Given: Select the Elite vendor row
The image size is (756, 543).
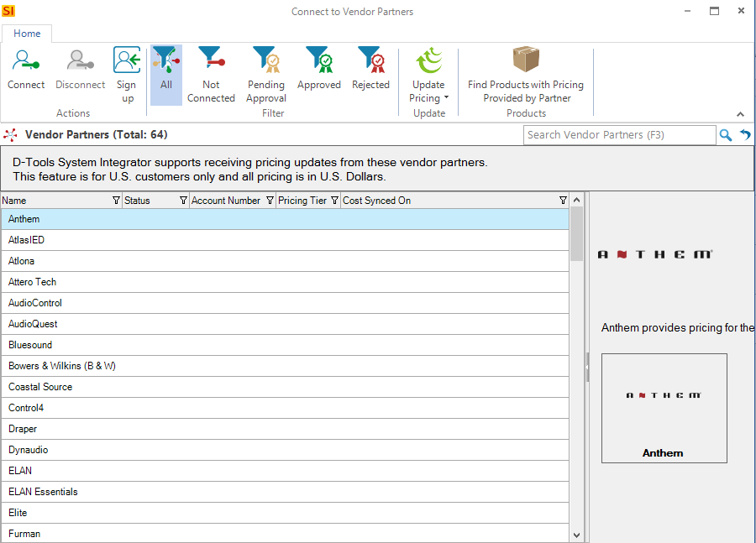Looking at the screenshot, I should click(285, 513).
